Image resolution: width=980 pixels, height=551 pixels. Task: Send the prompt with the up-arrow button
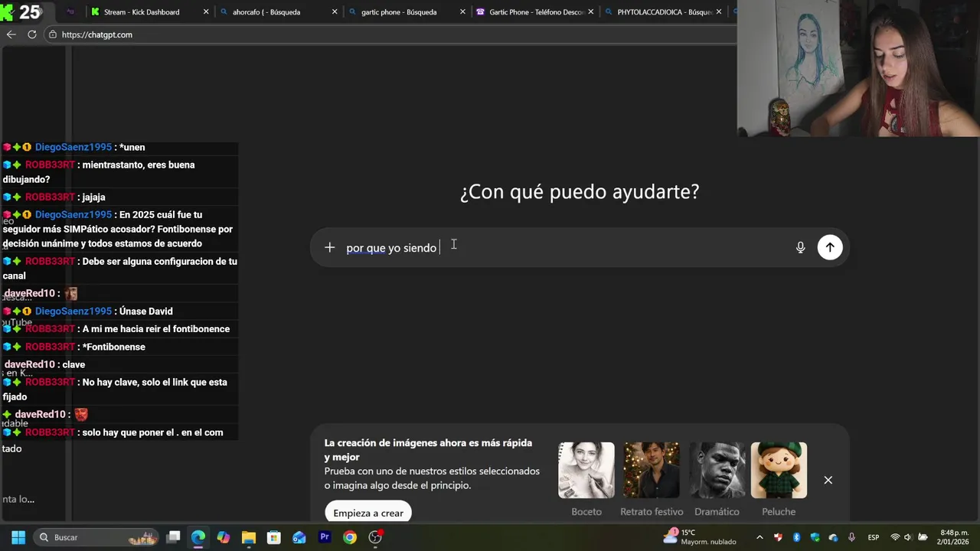[829, 247]
